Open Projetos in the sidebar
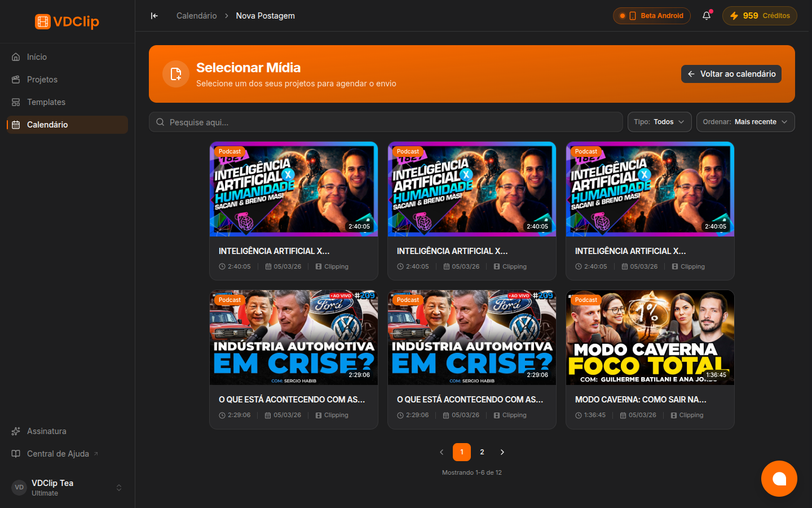Viewport: 812px width, 508px height. click(x=67, y=80)
